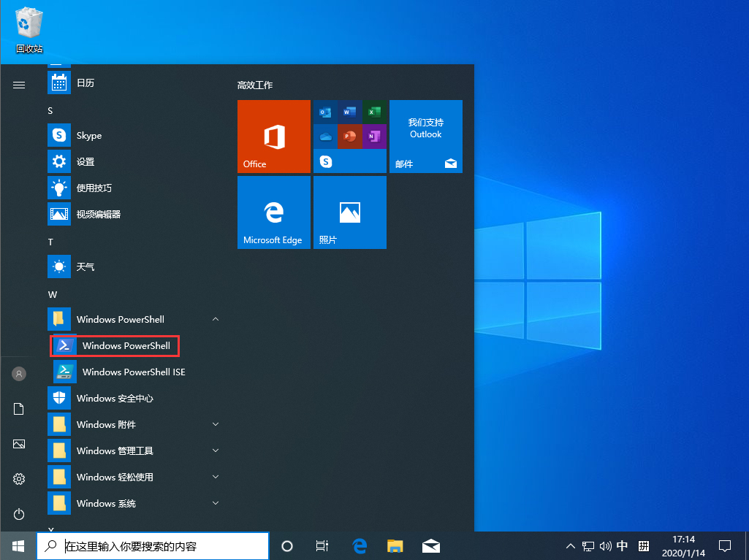Open the Office tile

click(273, 137)
